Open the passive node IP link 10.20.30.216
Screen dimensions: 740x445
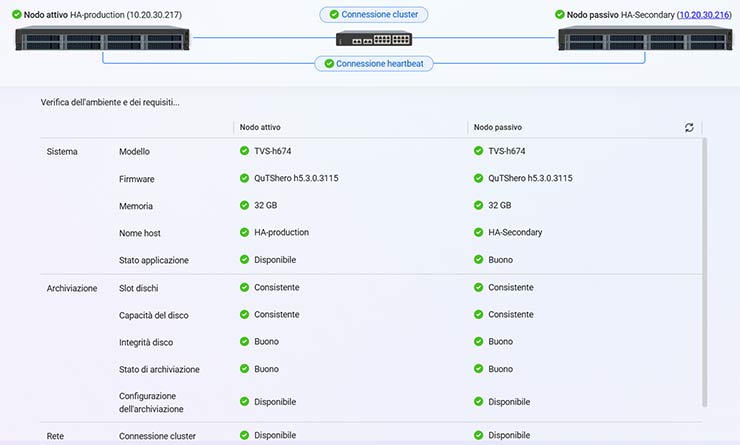(x=704, y=15)
